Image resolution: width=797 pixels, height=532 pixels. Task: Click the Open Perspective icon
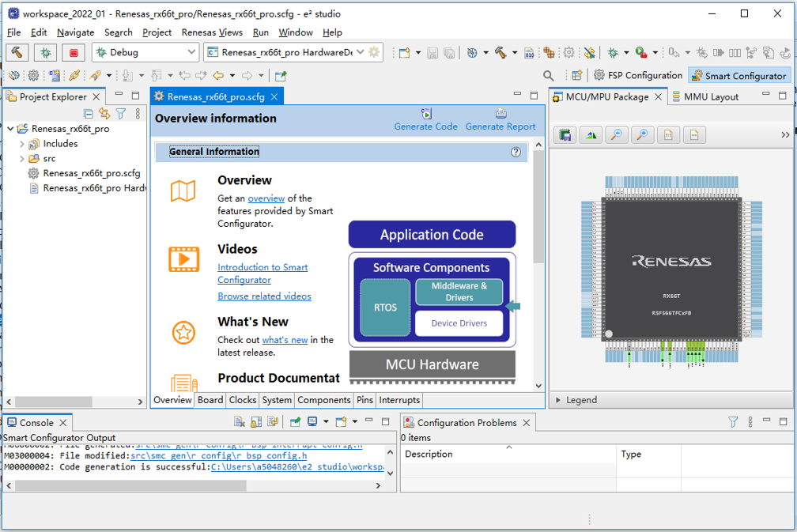(x=577, y=76)
